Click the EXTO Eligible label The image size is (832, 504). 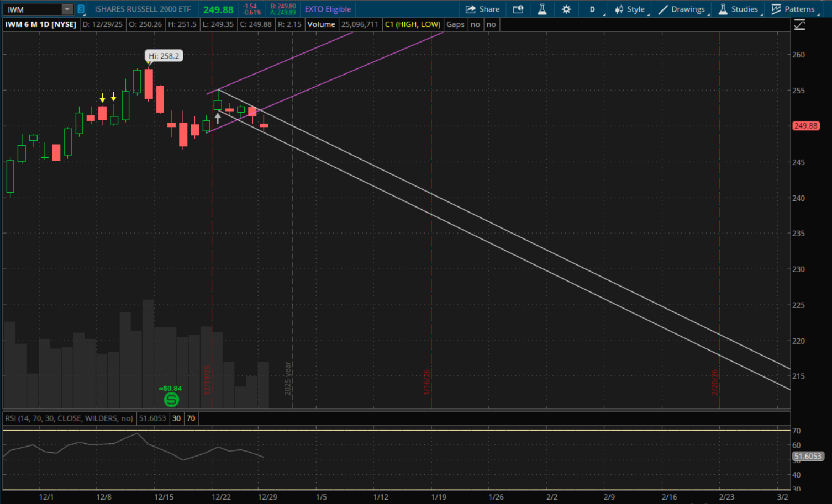click(x=328, y=9)
